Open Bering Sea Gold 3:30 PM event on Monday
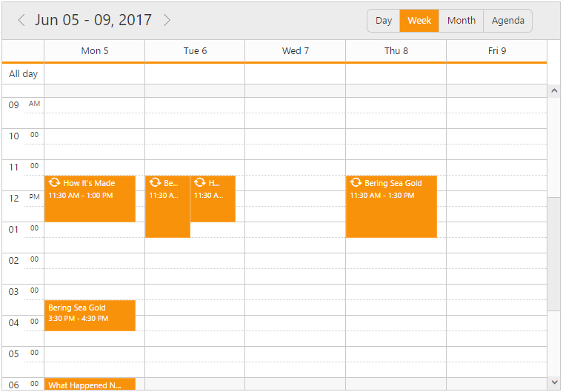This screenshot has height=392, width=563. pyautogui.click(x=90, y=315)
